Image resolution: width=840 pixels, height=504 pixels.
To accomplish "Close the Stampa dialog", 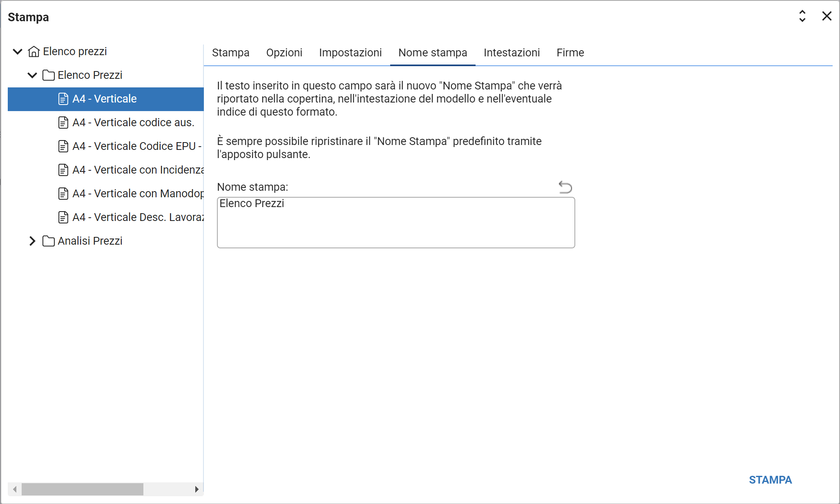I will tap(827, 16).
